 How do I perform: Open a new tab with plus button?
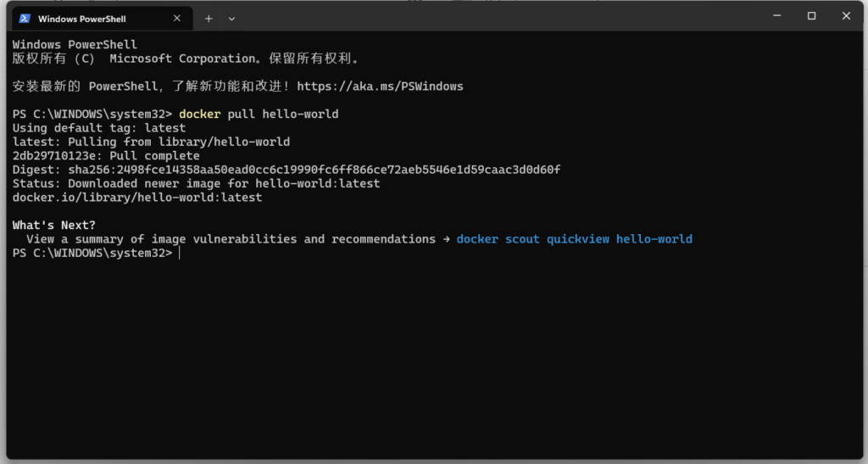(209, 19)
